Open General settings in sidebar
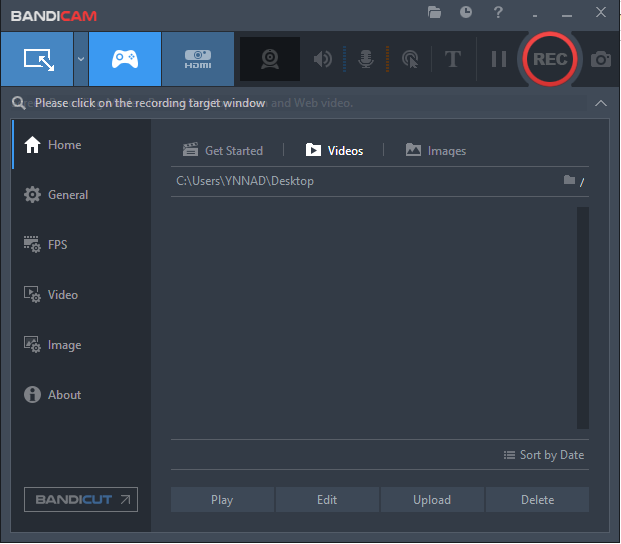 [81, 195]
